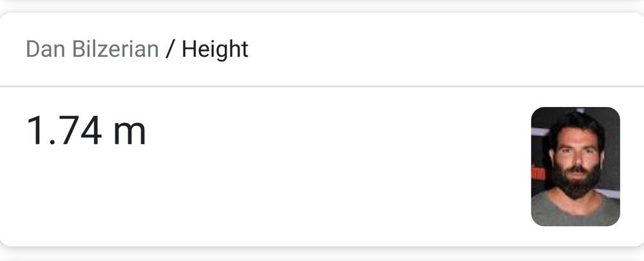Click the Dan Bilzerian breadcrumb link
The width and height of the screenshot is (644, 261).
tap(92, 50)
